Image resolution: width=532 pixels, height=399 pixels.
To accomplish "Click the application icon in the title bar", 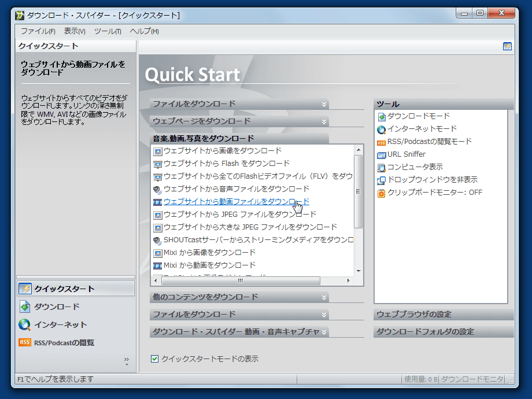I will [20, 15].
